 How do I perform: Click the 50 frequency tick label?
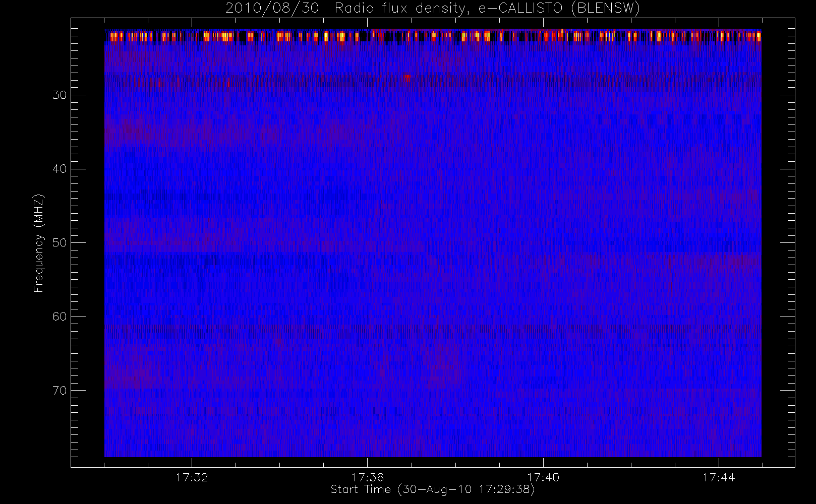[60, 243]
